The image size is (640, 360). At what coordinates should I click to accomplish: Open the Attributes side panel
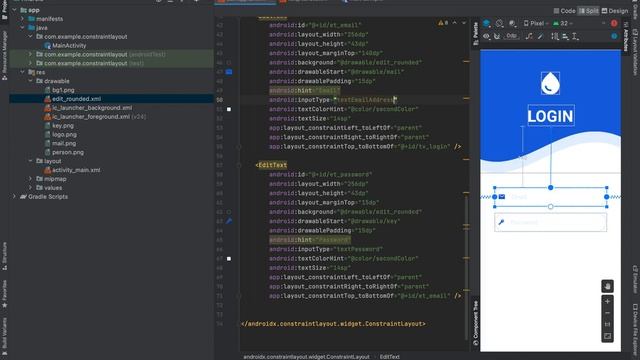pyautogui.click(x=625, y=36)
